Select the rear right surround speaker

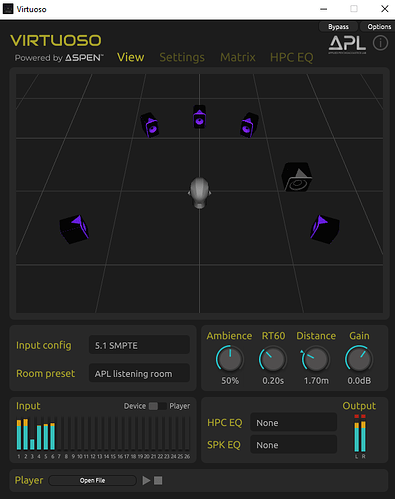tap(325, 229)
